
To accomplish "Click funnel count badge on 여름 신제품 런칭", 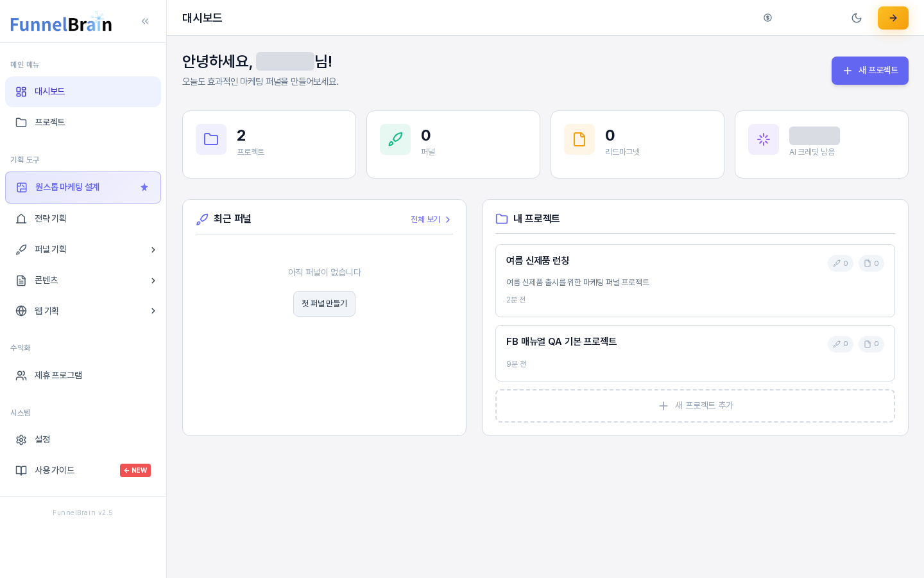I will (x=841, y=263).
